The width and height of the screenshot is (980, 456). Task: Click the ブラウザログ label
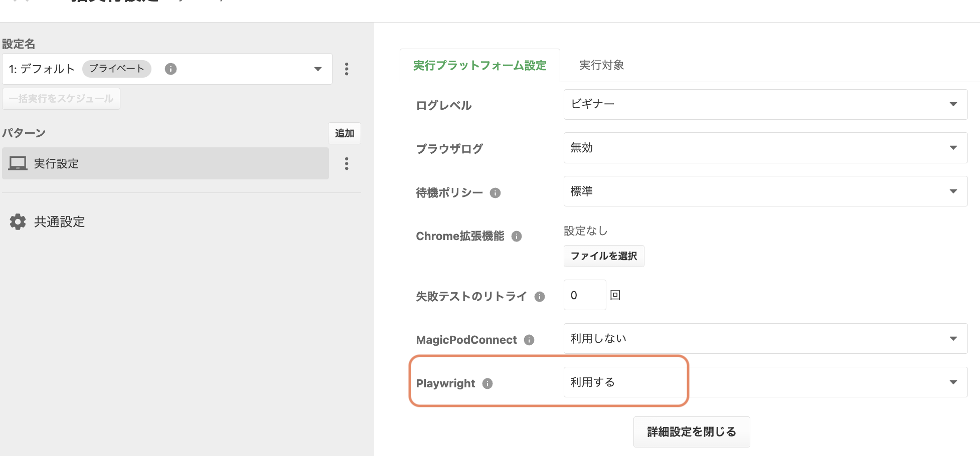(449, 149)
